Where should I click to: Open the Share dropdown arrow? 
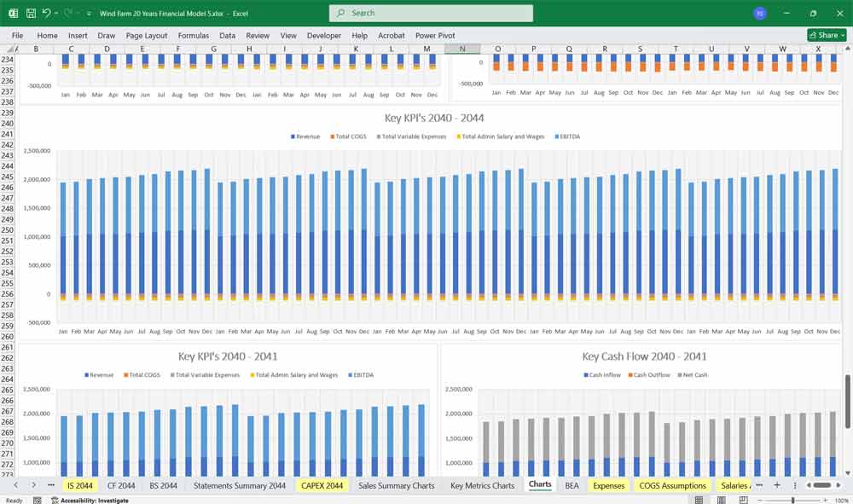pyautogui.click(x=841, y=35)
